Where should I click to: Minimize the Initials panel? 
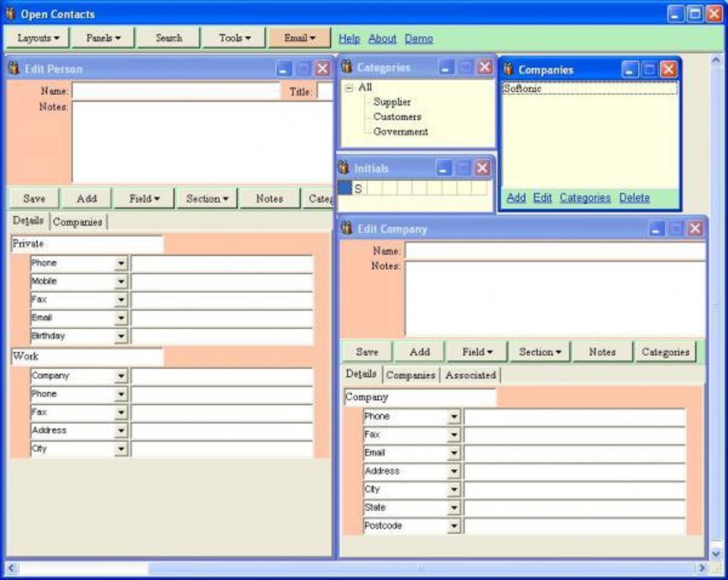click(444, 168)
